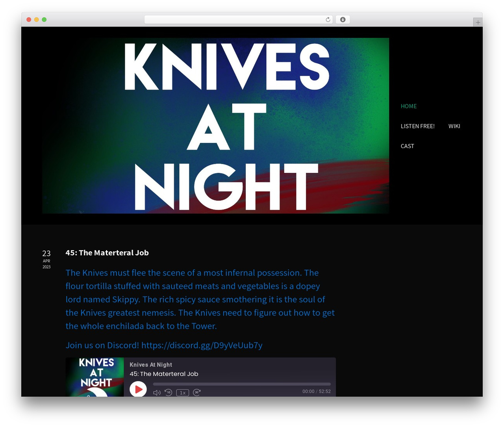This screenshot has height=427, width=504.
Task: Open the post titled 45: The Materteral Job
Action: tap(107, 253)
